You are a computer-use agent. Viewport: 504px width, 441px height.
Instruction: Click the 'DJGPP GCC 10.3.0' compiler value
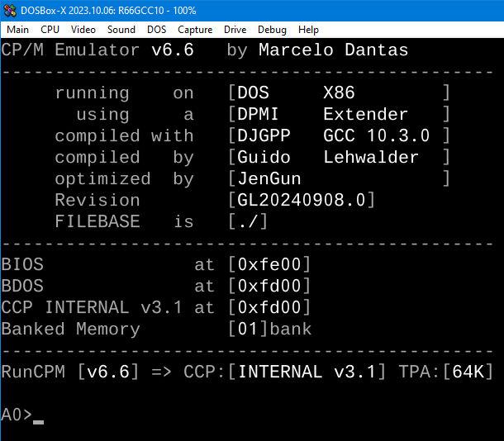(333, 135)
